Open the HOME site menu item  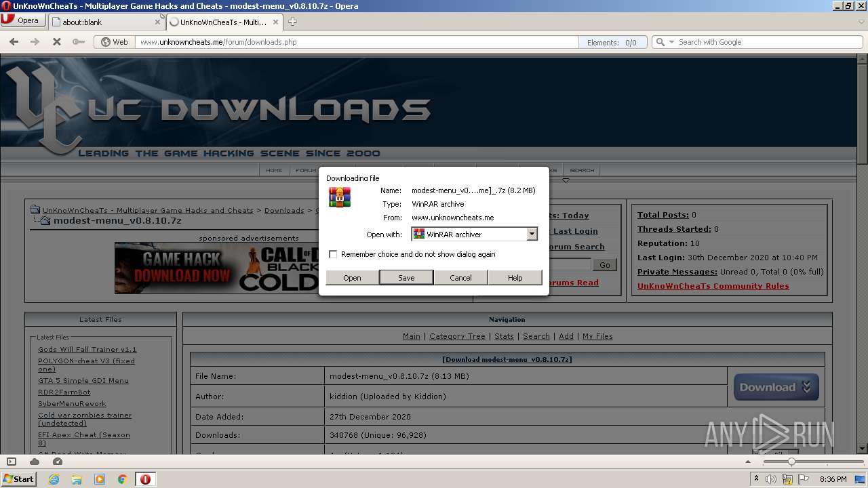(x=274, y=170)
